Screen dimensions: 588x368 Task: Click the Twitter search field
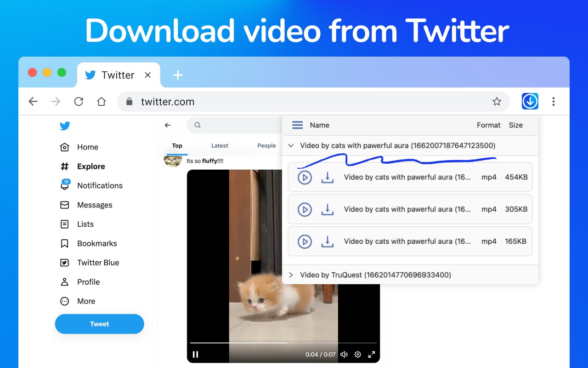pyautogui.click(x=234, y=125)
